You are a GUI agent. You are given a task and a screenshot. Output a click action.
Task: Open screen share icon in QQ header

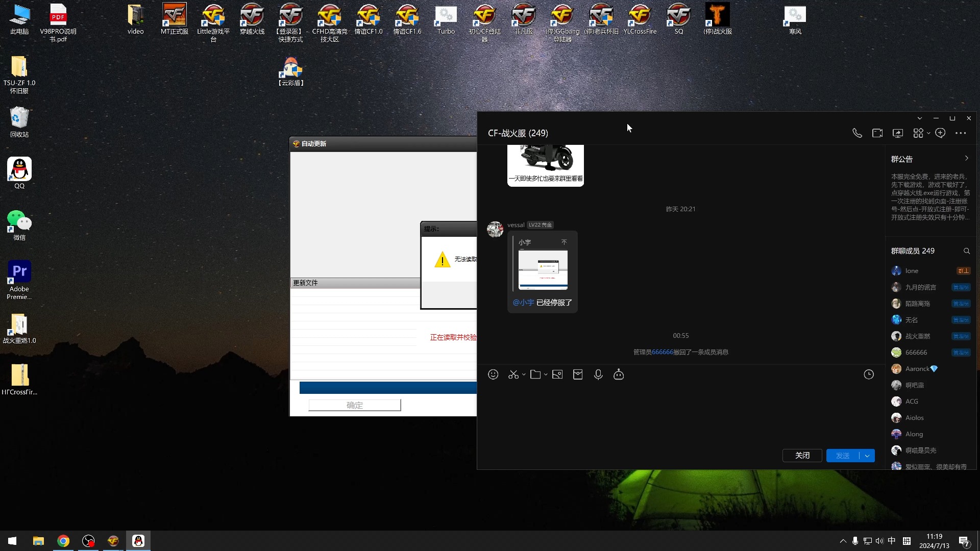pos(898,133)
